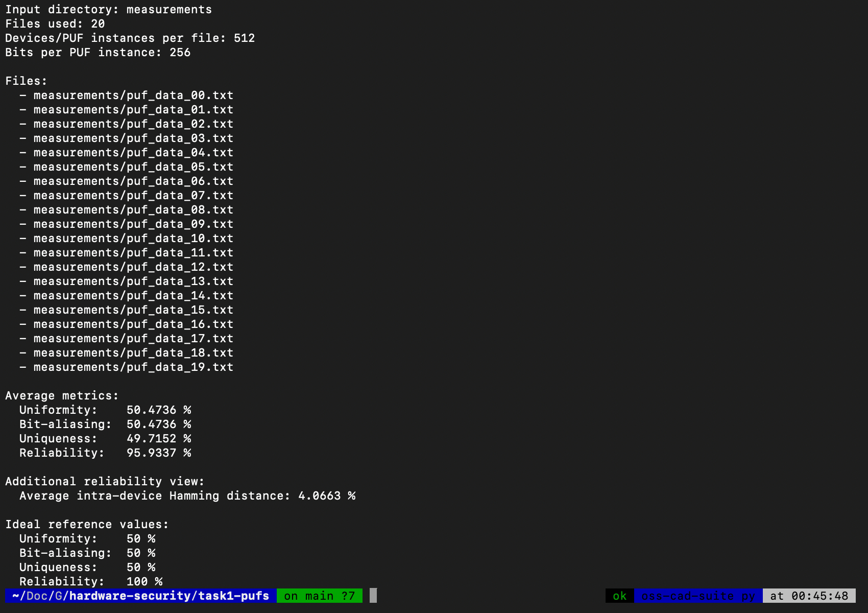This screenshot has width=868, height=613.
Task: Click file path measurements/puf_data_02.txt
Action: [133, 124]
